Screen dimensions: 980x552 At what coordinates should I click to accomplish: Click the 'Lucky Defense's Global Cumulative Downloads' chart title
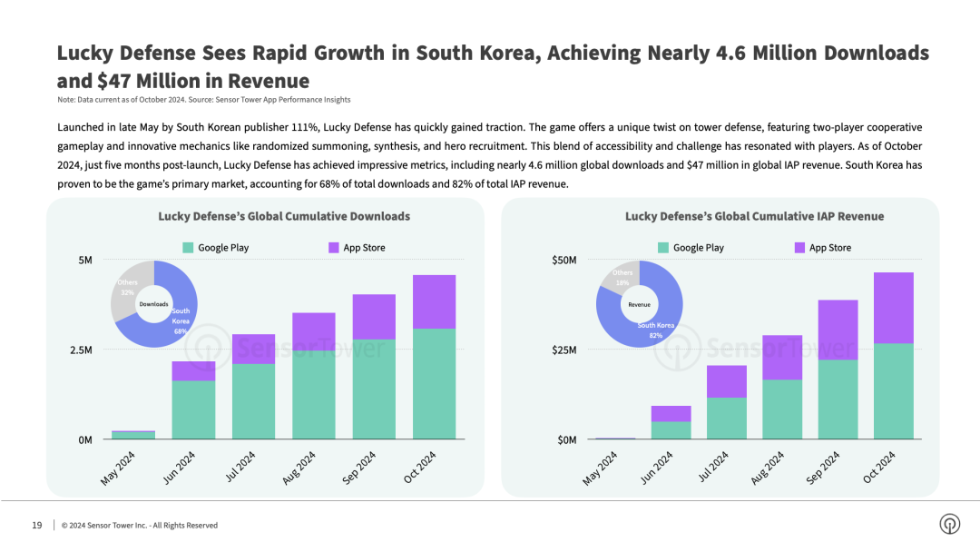284,216
